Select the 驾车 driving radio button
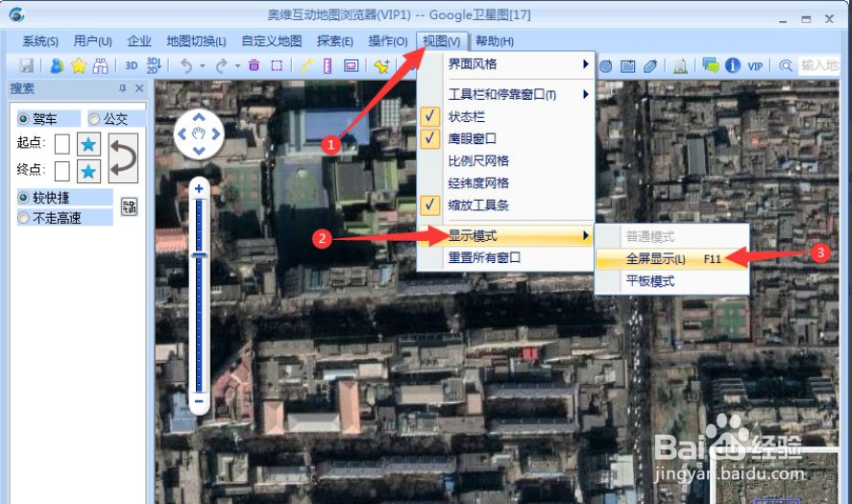The height and width of the screenshot is (504, 852). [23, 118]
